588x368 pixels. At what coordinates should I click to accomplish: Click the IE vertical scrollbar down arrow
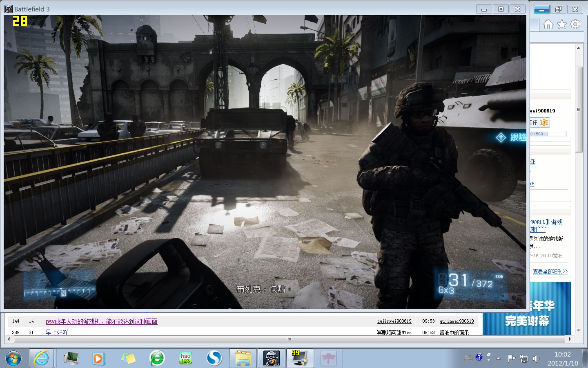click(578, 330)
